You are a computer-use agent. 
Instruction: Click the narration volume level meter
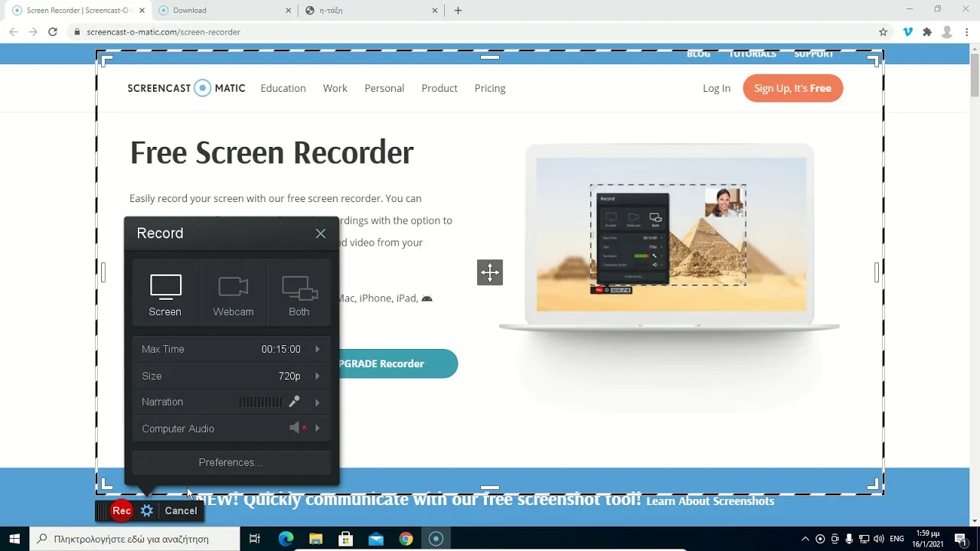(260, 402)
